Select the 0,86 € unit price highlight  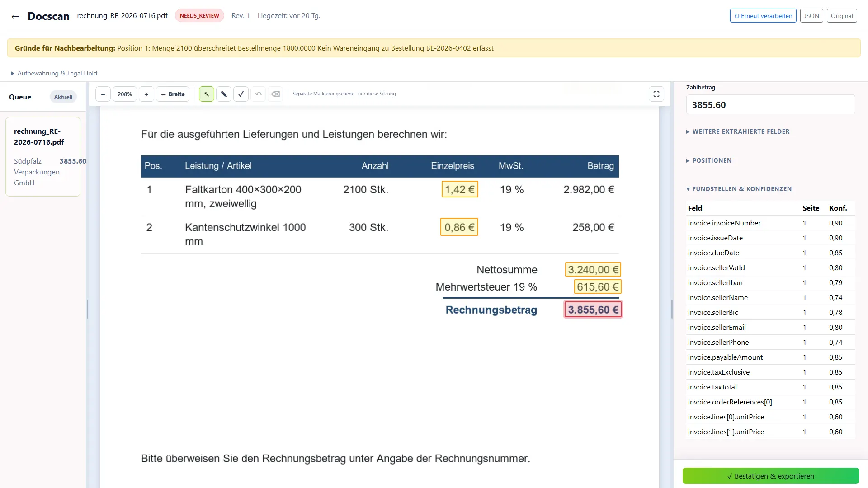point(459,227)
